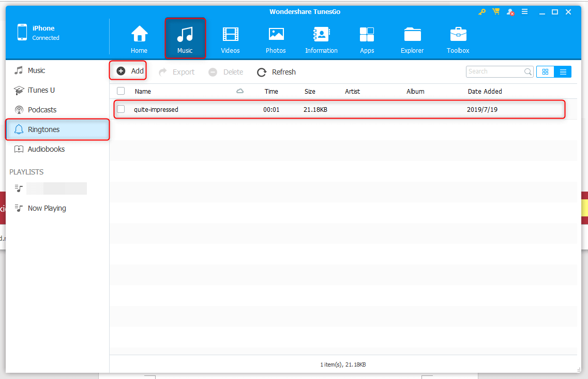Go to the Home tab
The height and width of the screenshot is (379, 588).
(x=139, y=39)
